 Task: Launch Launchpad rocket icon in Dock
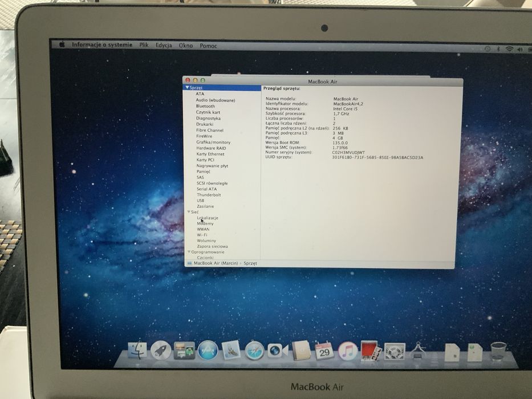pos(161,350)
